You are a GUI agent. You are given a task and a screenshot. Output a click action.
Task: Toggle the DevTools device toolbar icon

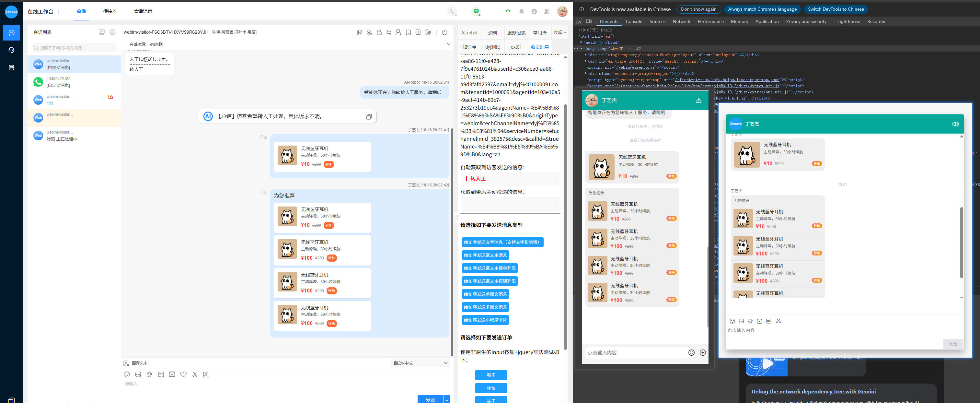589,21
